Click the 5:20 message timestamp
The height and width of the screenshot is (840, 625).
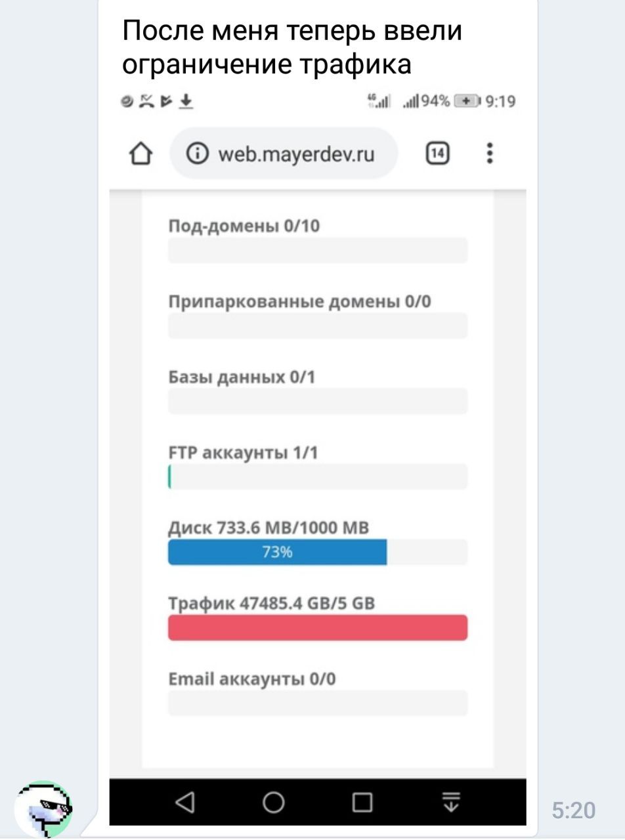(573, 811)
